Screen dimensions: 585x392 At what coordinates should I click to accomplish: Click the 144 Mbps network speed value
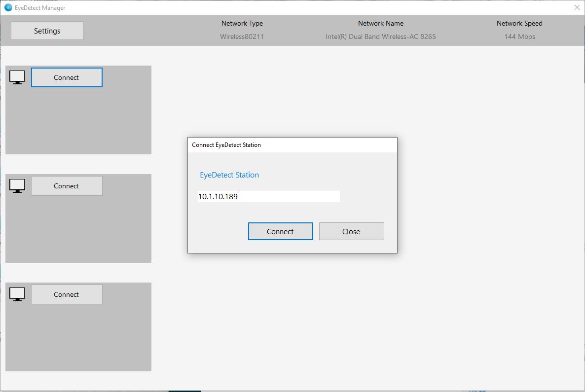(520, 36)
